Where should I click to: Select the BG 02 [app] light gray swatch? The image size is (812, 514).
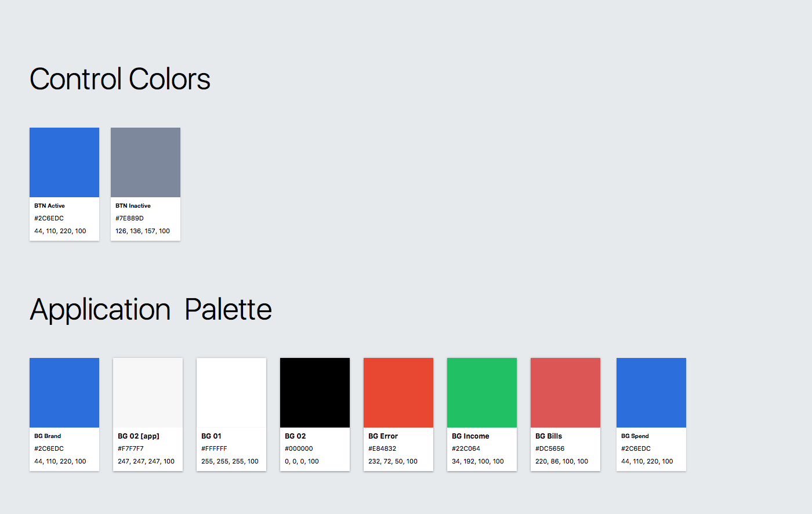point(148,393)
